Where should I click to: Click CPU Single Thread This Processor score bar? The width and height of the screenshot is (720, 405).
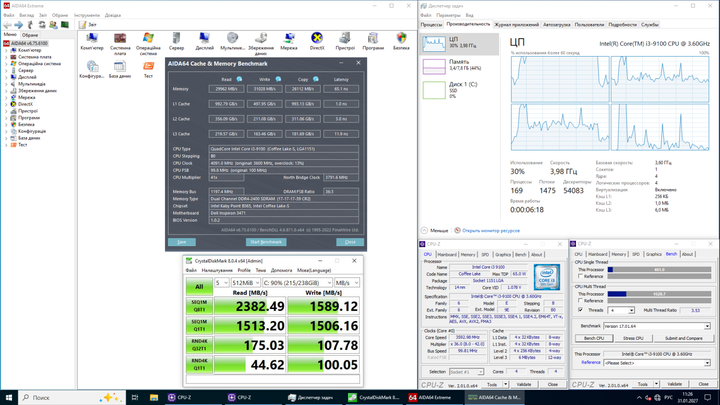659,270
